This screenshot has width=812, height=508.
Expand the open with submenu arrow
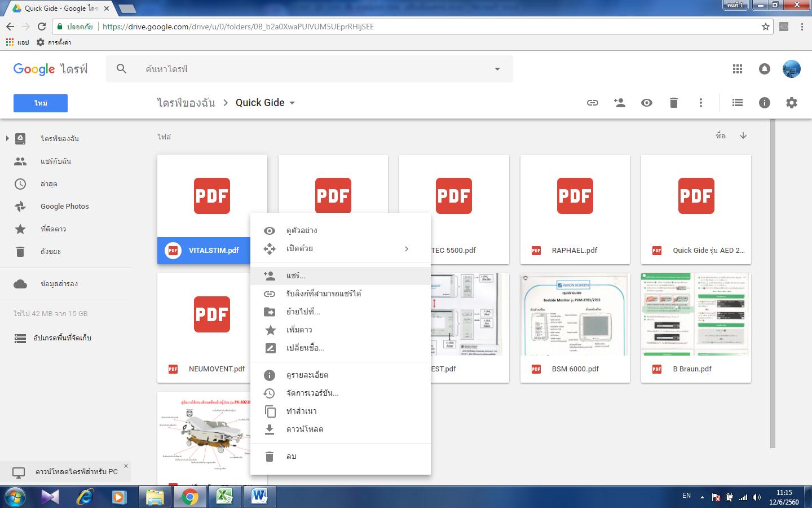(x=407, y=248)
